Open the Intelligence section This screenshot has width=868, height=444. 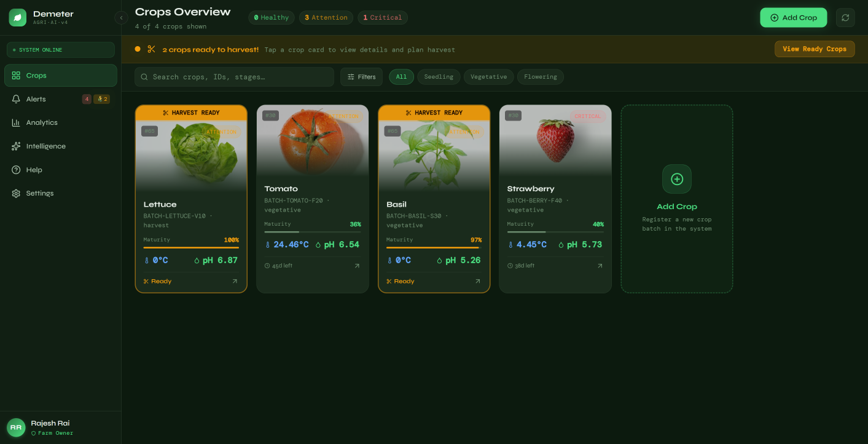(x=61, y=146)
